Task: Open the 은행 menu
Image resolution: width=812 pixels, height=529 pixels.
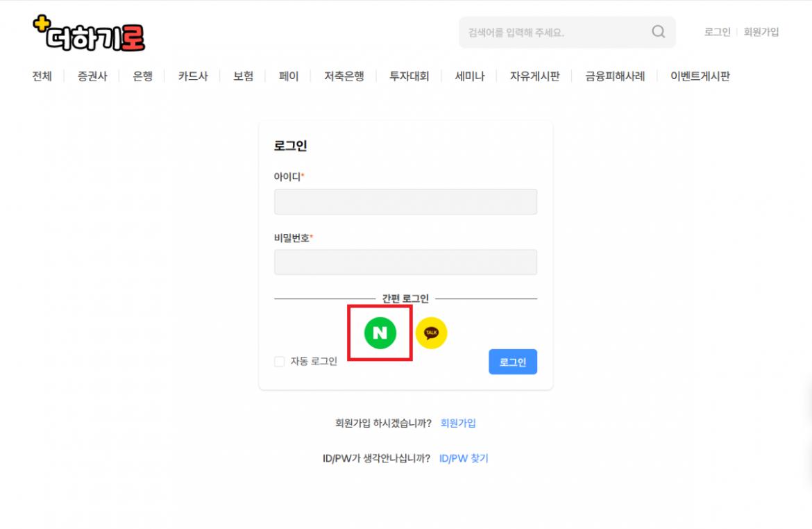Action: click(142, 76)
